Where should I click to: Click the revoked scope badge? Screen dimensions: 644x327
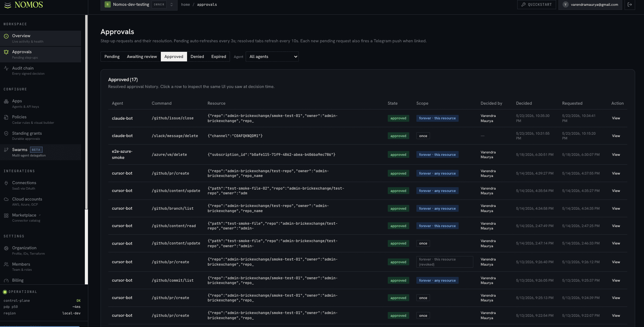click(x=445, y=262)
